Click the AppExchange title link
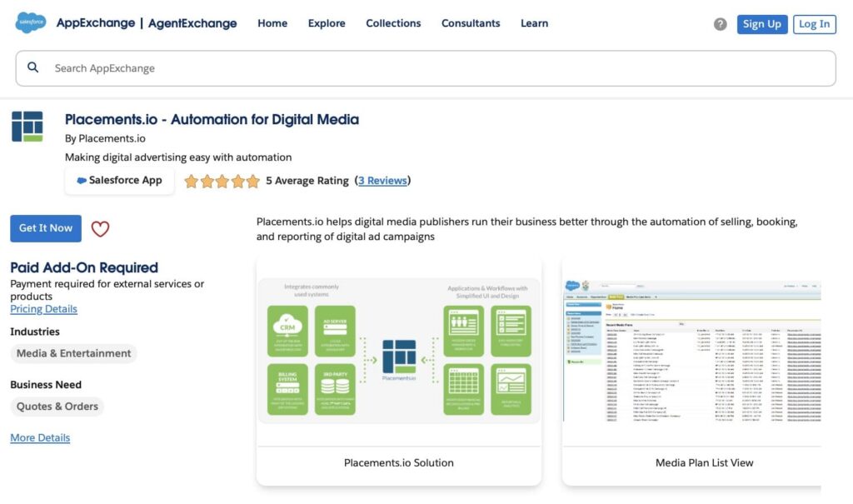853x504 pixels. pyautogui.click(x=96, y=22)
